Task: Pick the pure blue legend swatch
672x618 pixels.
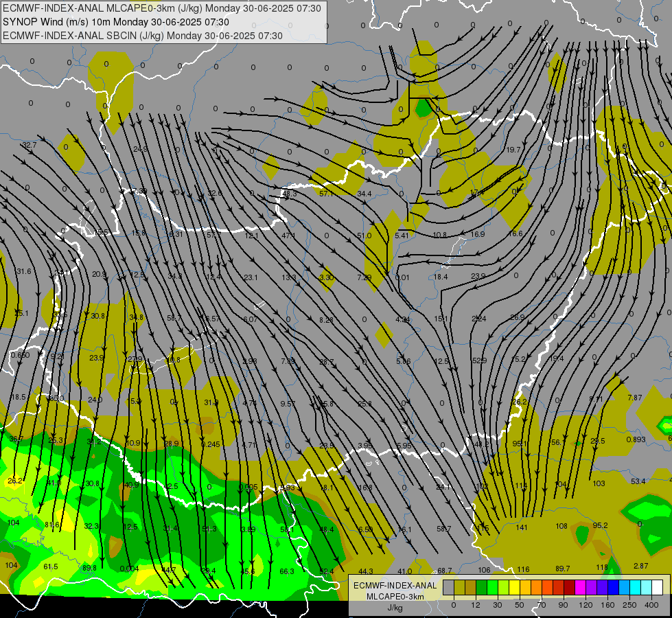Action: click(613, 588)
